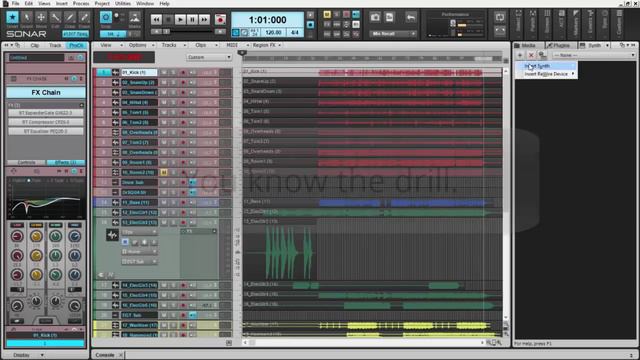Click the tempo 120.00 field
Viewport: 640px width, 360px height.
(x=273, y=32)
